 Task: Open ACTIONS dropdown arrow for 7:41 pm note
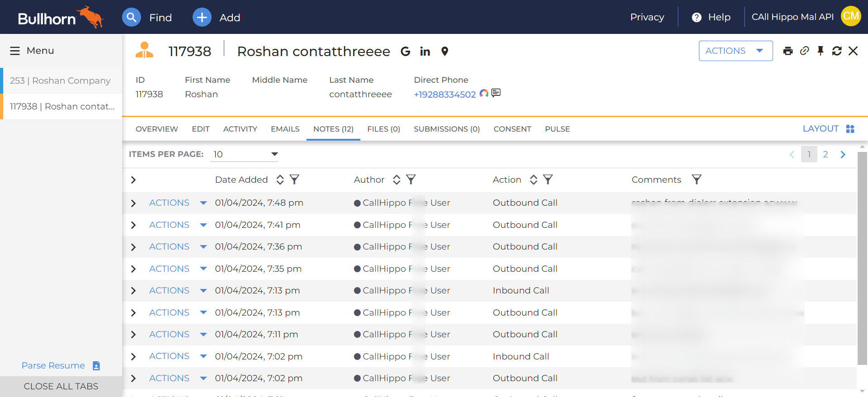coord(203,225)
